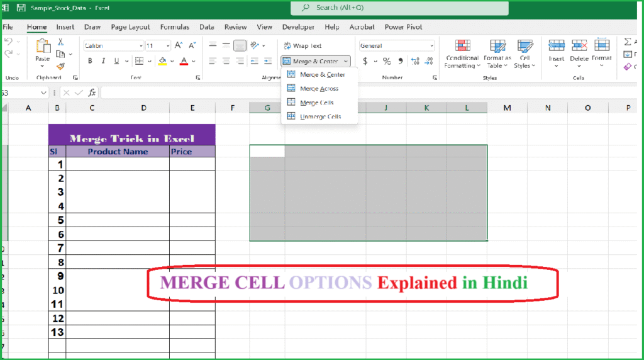Click Increase Indent icon

[x=268, y=61]
